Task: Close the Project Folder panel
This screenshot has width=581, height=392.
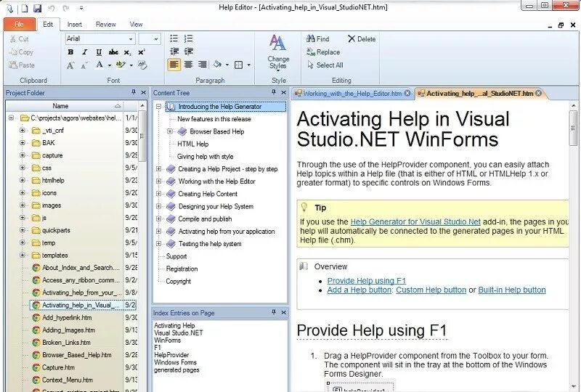Action: (x=143, y=92)
